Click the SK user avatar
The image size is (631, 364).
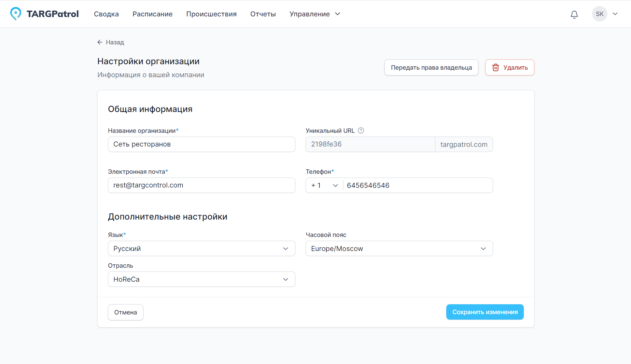(600, 14)
